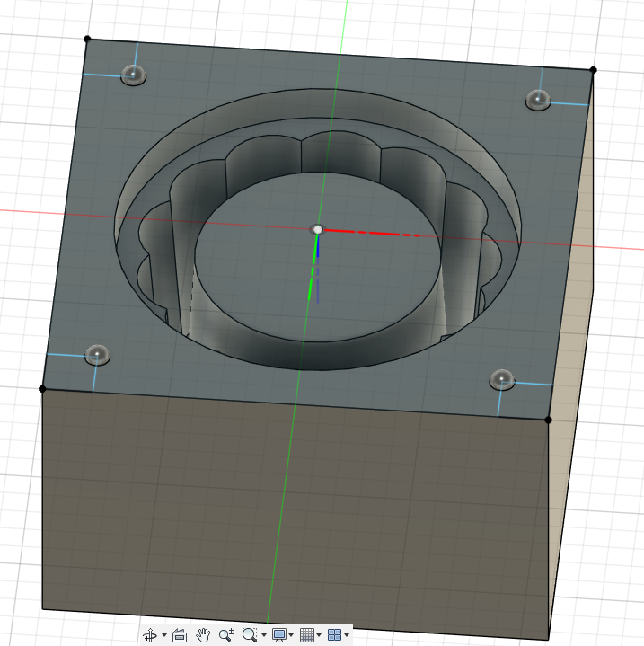Activate the Pan hand tool
644x646 pixels.
(203, 635)
